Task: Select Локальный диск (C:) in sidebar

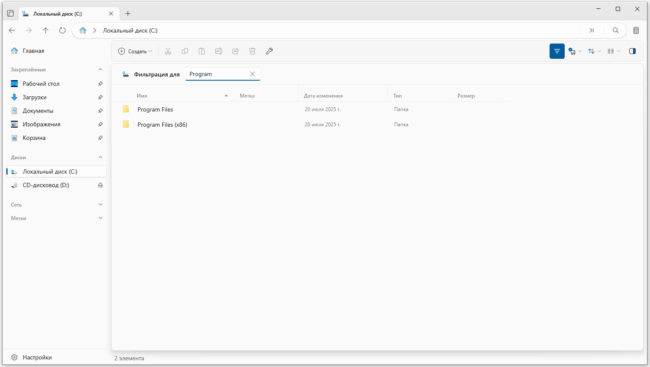Action: click(56, 172)
